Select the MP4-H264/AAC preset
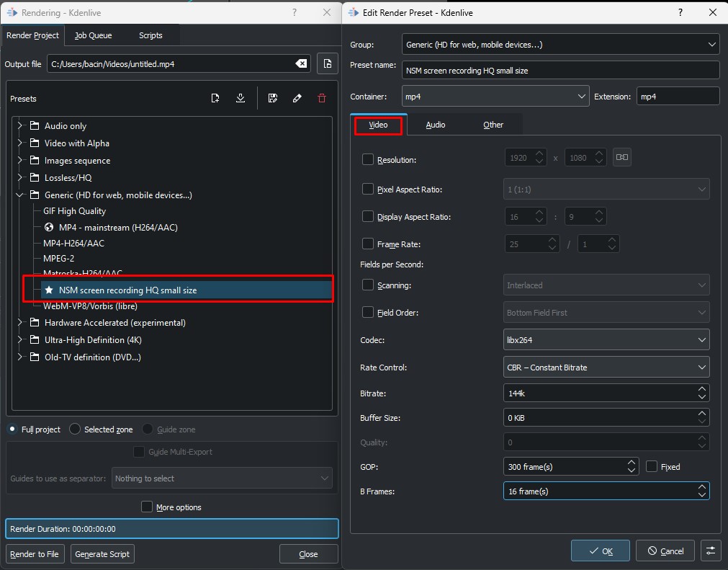This screenshot has width=728, height=570. pyautogui.click(x=74, y=243)
